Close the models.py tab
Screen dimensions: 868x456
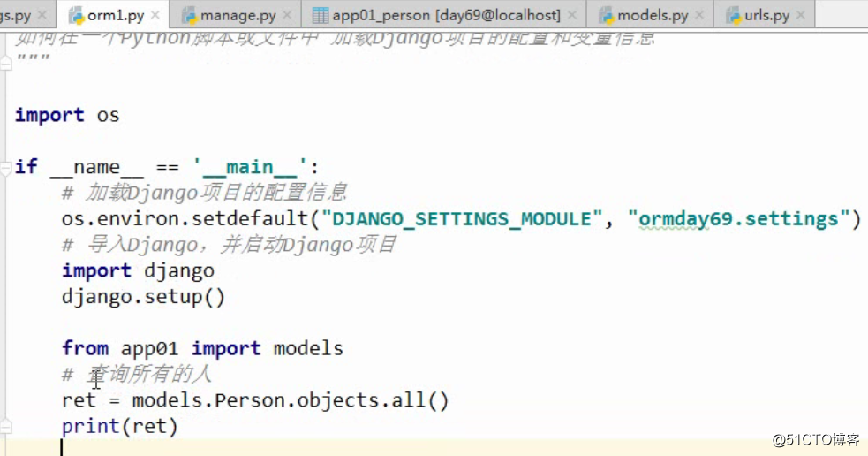coord(699,15)
